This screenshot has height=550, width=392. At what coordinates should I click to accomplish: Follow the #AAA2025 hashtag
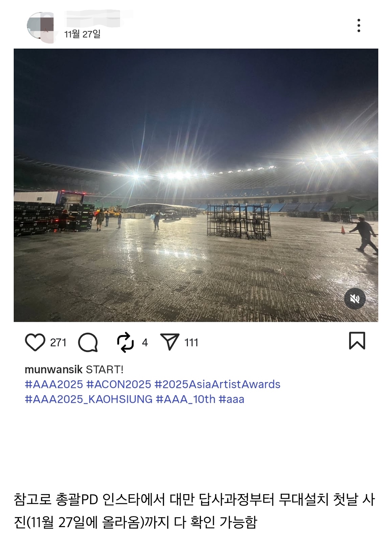point(54,384)
